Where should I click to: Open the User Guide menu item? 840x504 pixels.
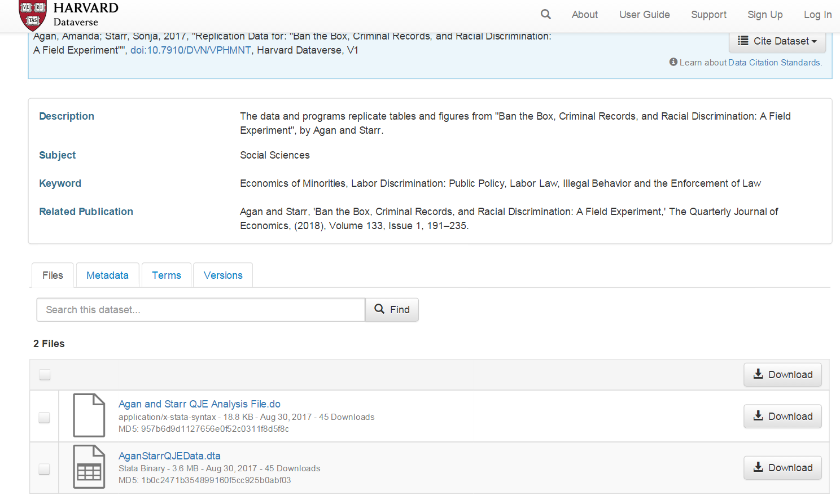[644, 15]
